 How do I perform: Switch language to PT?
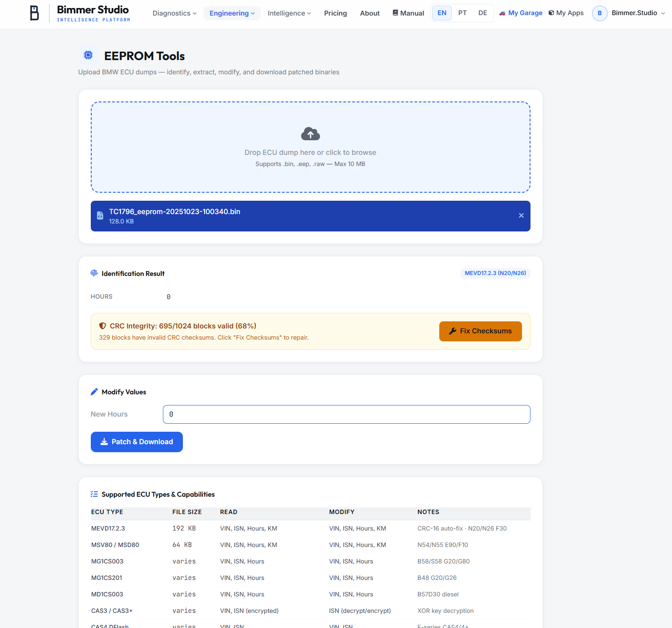coord(462,13)
